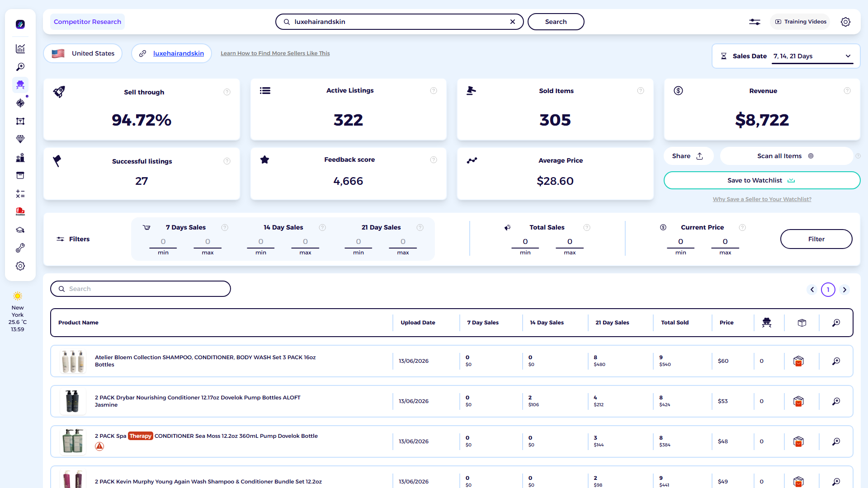The image size is (868, 488).
Task: Open Training Videos
Action: (x=800, y=22)
